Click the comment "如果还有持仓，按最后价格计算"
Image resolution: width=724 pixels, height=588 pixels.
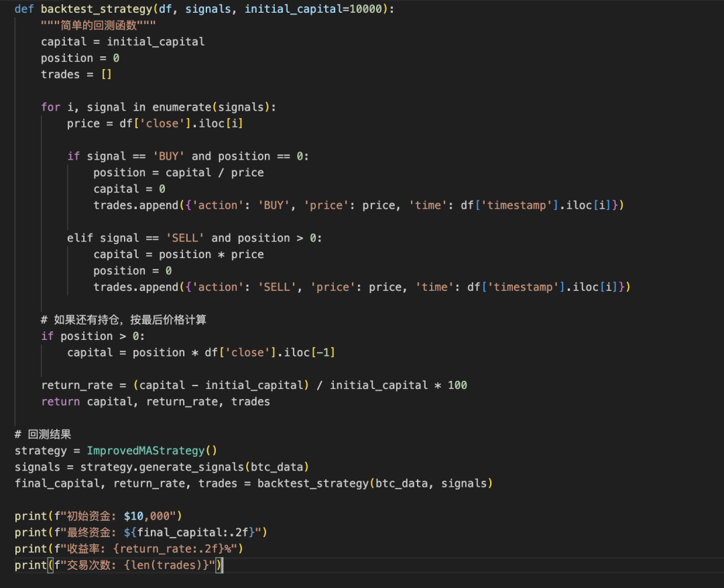123,320
